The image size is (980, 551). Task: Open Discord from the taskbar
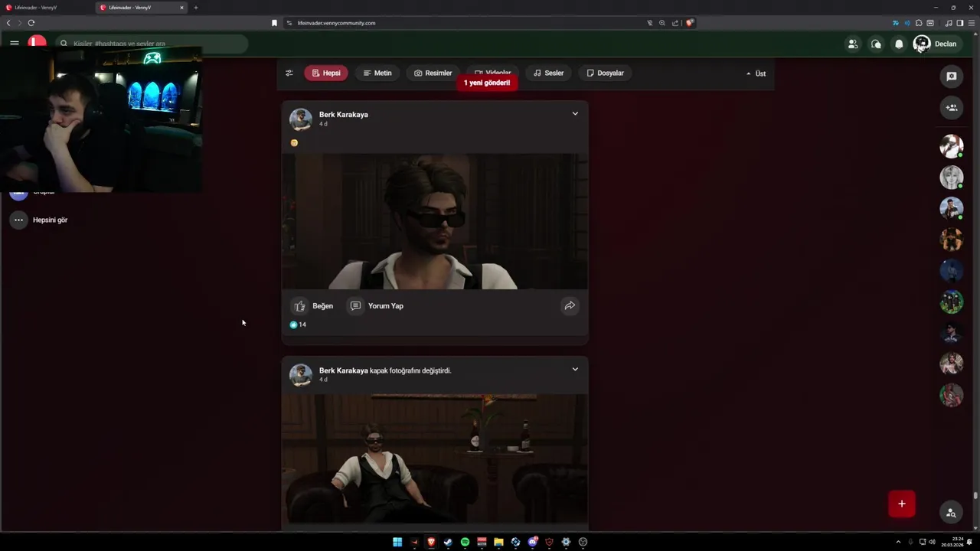tap(532, 542)
